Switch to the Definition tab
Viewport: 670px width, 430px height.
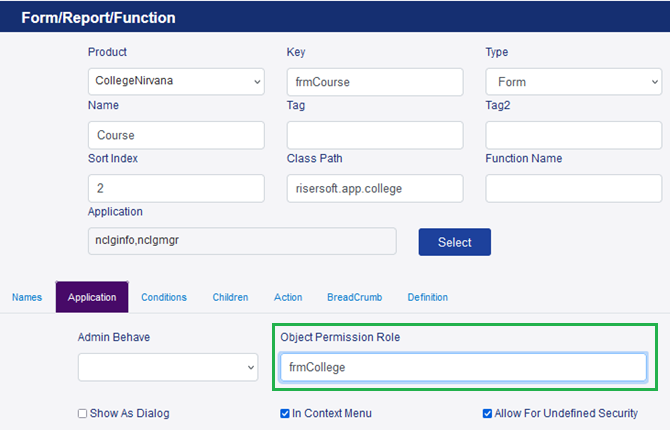(x=428, y=297)
